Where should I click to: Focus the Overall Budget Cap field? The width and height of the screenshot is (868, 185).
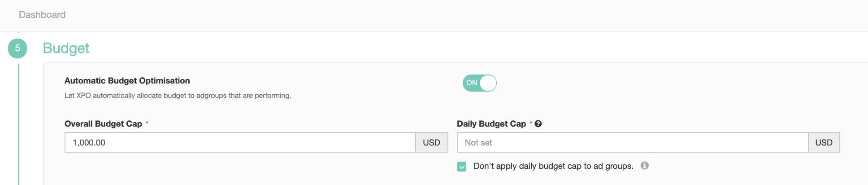pyautogui.click(x=240, y=142)
